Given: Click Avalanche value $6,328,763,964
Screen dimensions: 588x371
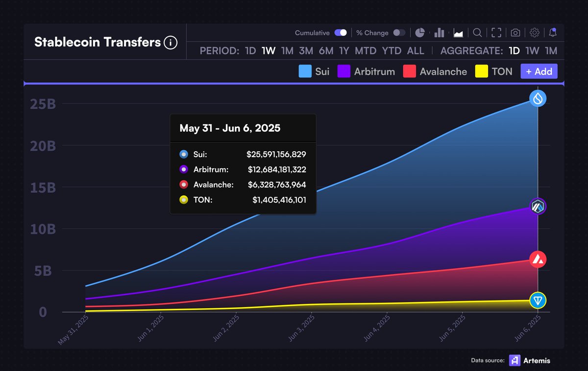Looking at the screenshot, I should click(x=278, y=185).
